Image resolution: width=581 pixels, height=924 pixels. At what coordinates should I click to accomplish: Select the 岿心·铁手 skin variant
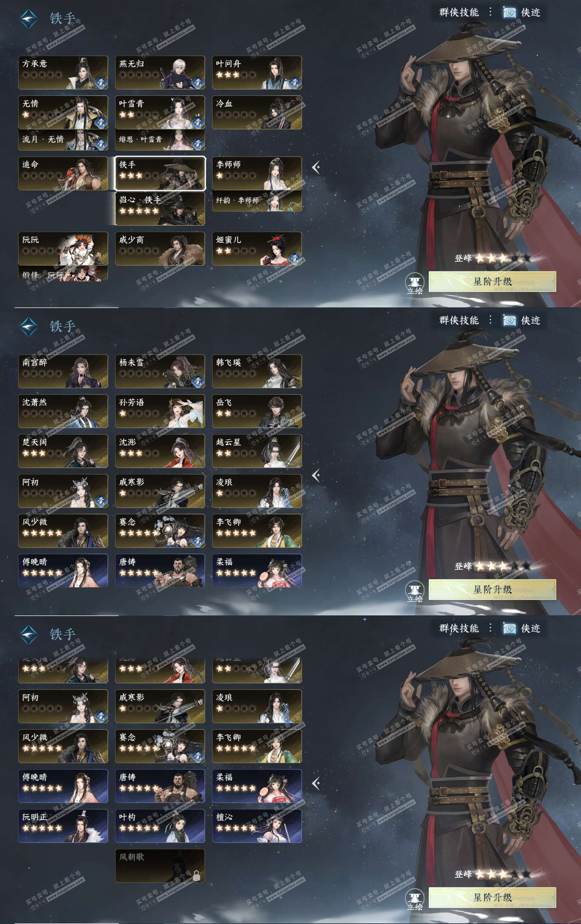point(160,208)
